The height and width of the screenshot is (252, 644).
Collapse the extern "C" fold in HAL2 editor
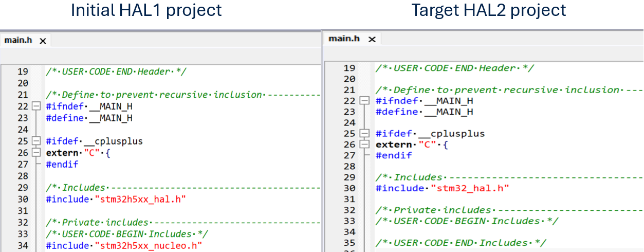(364, 145)
